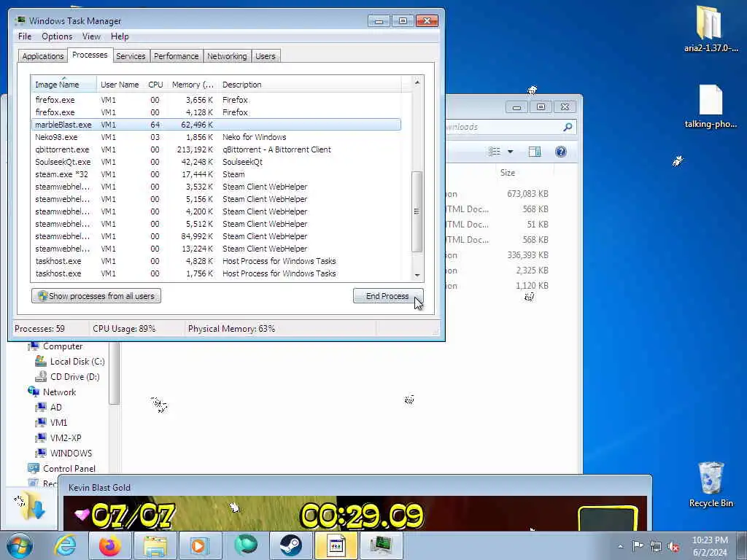This screenshot has height=560, width=747.
Task: Open Task Manager Help menu
Action: 120,36
